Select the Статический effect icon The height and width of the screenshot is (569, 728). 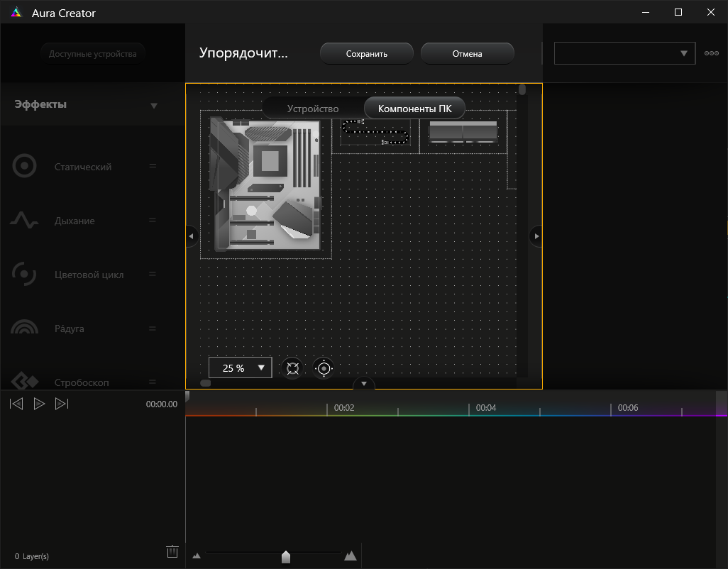coord(23,165)
